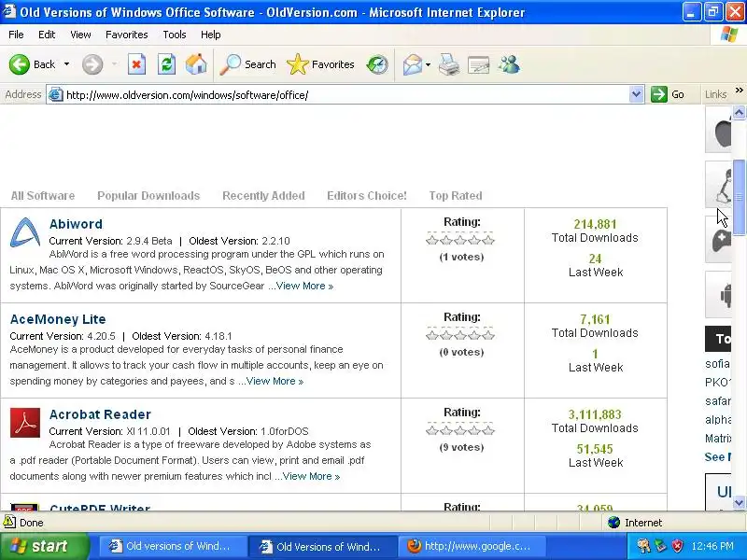The image size is (747, 560).
Task: Click View More for AceMoney description
Action: (x=275, y=381)
